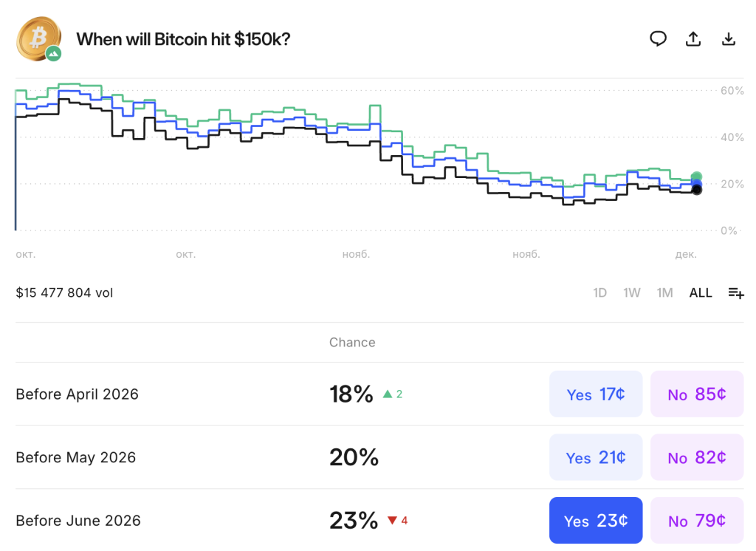The width and height of the screenshot is (756, 551).
Task: Select Yes 21¢ on Before May 2026
Action: click(596, 457)
